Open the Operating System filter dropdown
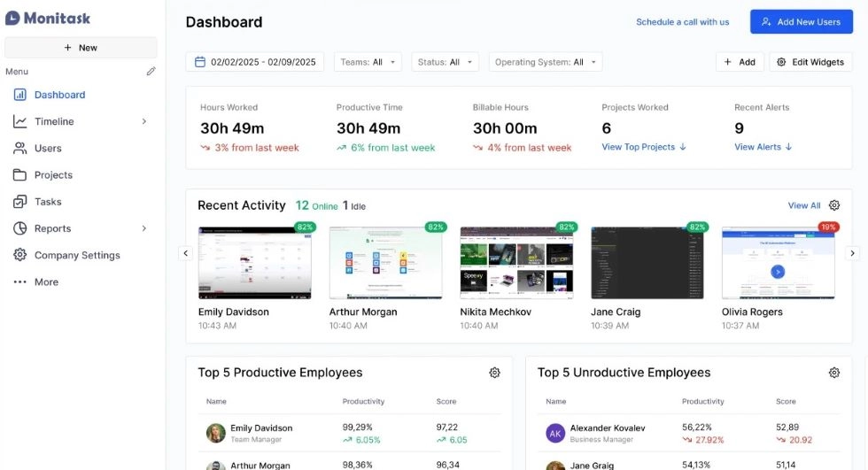The image size is (868, 470). click(x=545, y=62)
